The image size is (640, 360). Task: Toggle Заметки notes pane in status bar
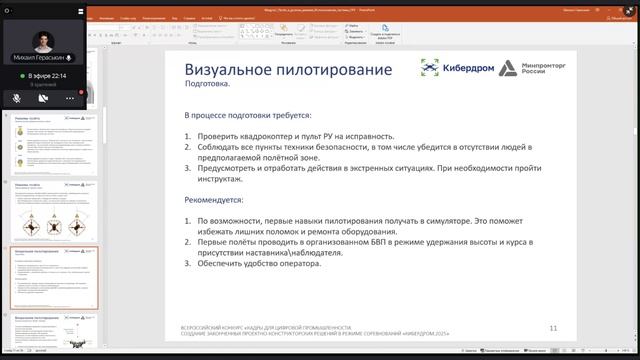point(469,351)
